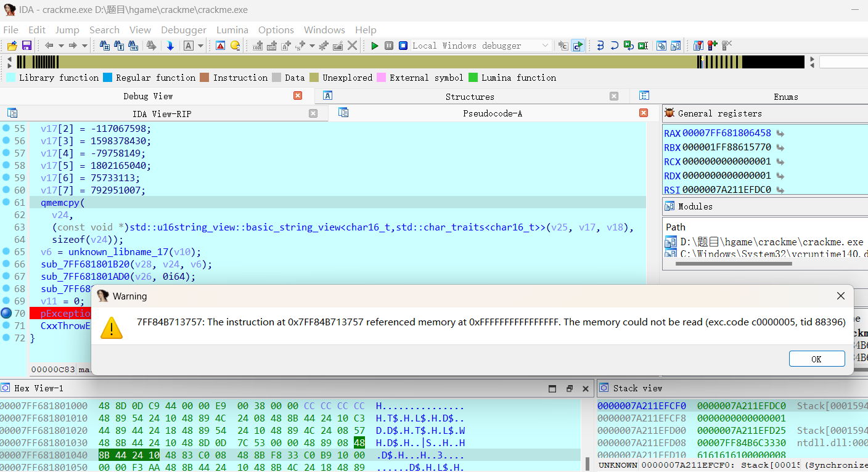The image size is (868, 472).
Task: Click the make string 's' icon
Action: (x=300, y=46)
